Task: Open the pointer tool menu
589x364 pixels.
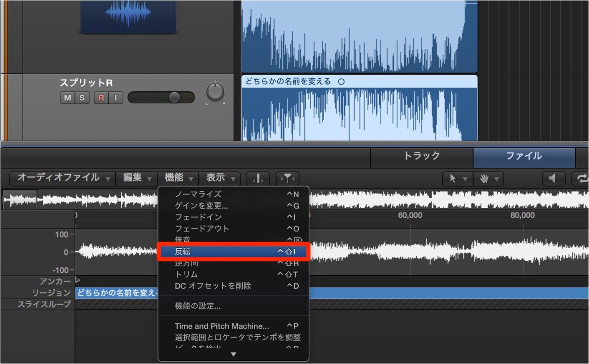Action: tap(457, 178)
